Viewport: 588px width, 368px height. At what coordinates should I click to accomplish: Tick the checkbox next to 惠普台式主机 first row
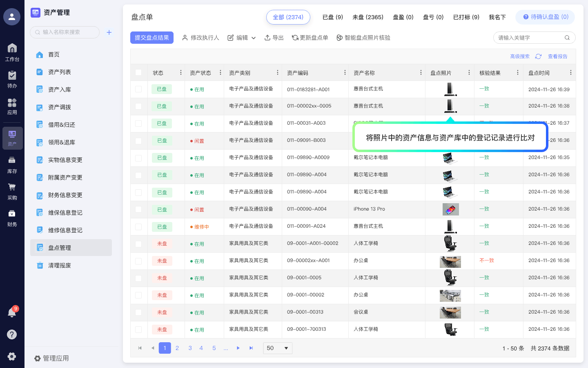138,89
